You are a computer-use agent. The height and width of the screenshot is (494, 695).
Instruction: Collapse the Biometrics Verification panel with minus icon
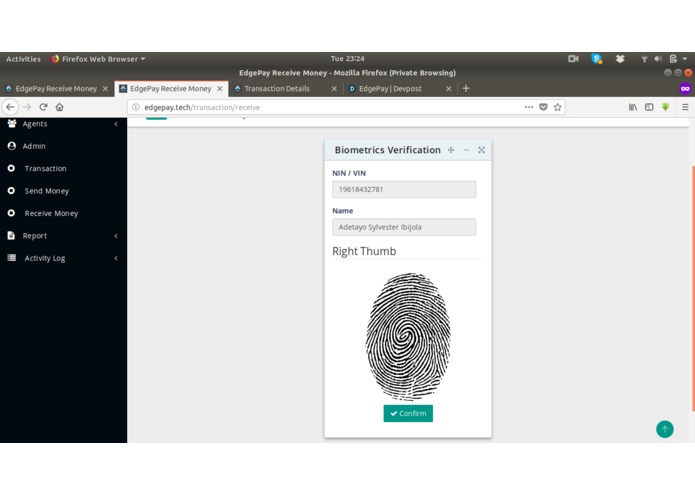(x=466, y=150)
